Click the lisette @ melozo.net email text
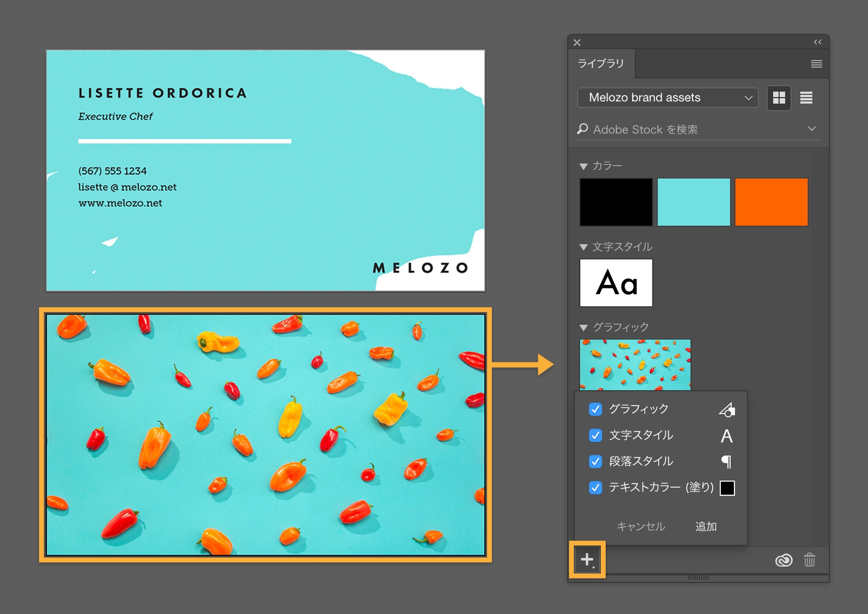 [x=127, y=187]
